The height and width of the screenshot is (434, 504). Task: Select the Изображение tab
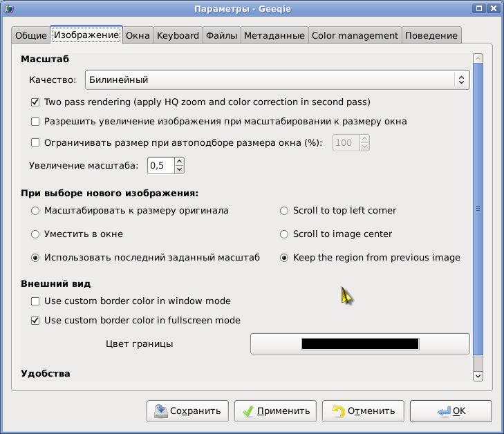click(86, 35)
